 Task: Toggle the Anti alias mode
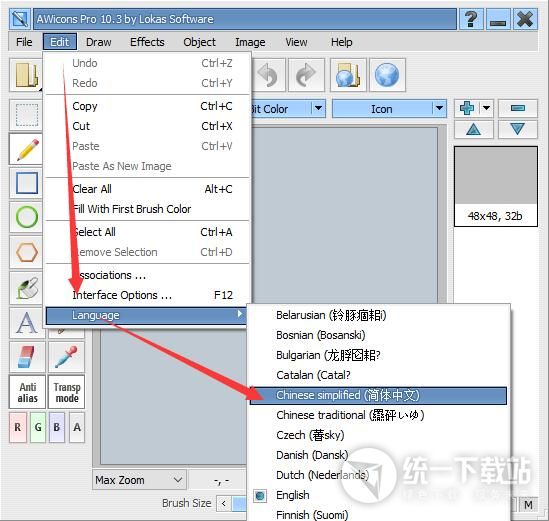click(x=27, y=392)
